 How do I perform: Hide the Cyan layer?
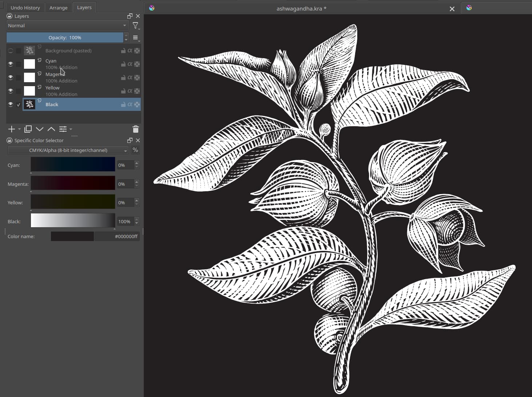[x=11, y=64]
